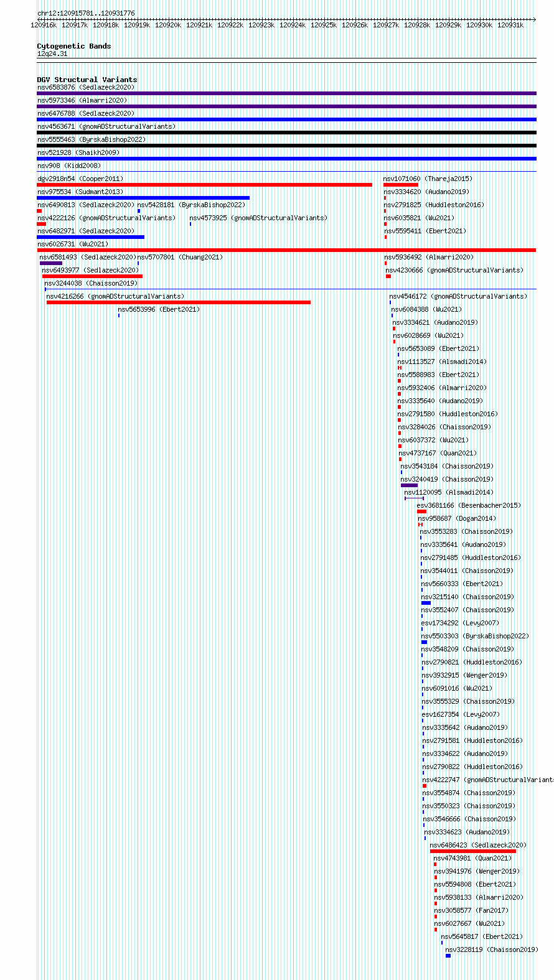Select nsv6084388 (Wu2021) label
This screenshot has width=554, height=980.
pos(426,310)
